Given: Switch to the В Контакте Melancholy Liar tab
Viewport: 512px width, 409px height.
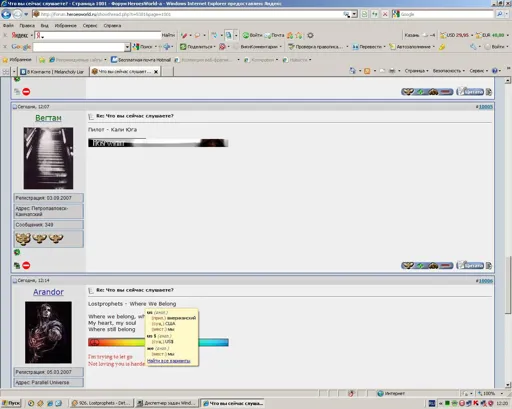Looking at the screenshot, I should coord(53,71).
